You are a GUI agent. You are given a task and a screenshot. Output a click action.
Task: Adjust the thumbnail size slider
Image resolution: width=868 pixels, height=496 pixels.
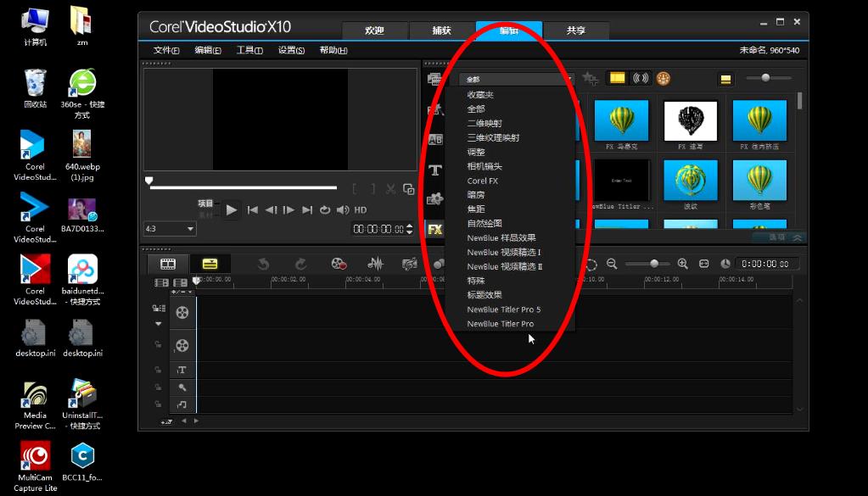tap(765, 78)
